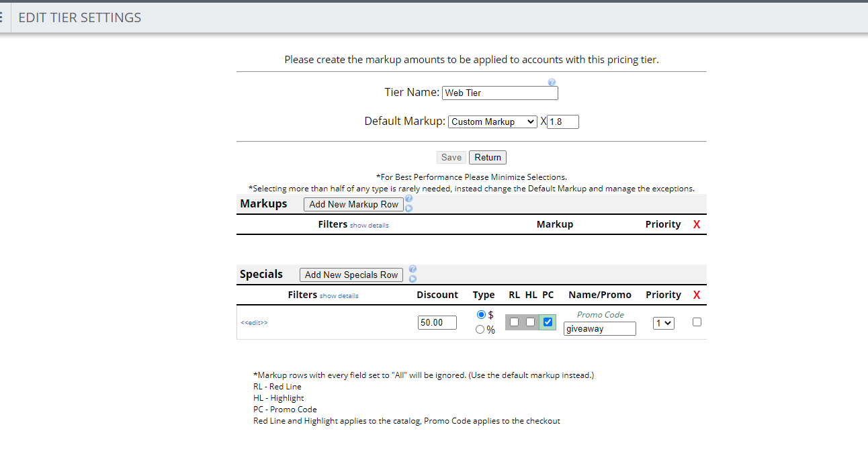Click the Save button
868x474 pixels.
point(451,157)
